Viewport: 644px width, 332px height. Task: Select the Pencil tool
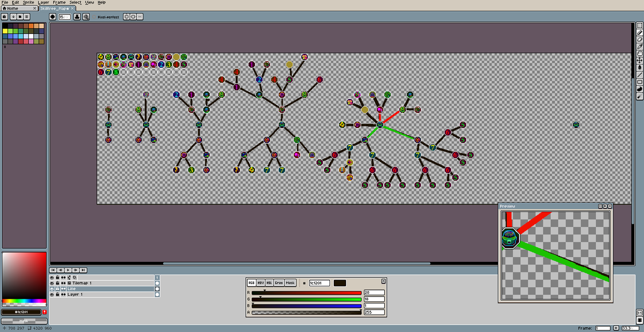point(640,33)
